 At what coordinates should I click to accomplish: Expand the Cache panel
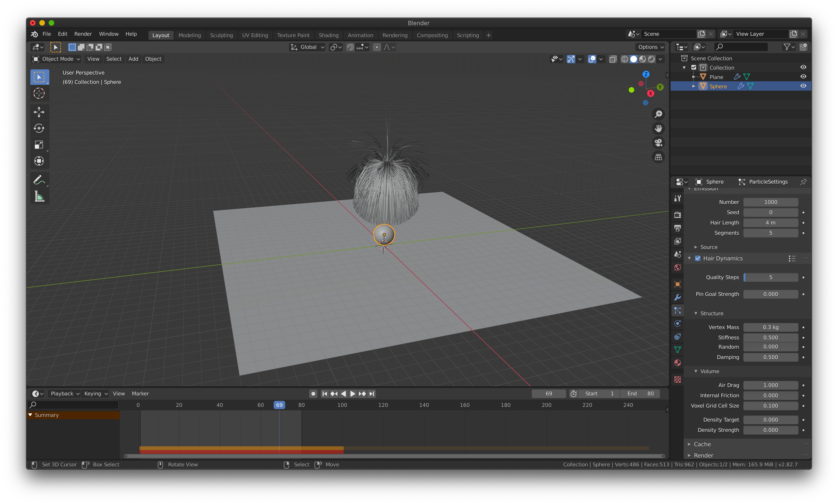(x=702, y=444)
